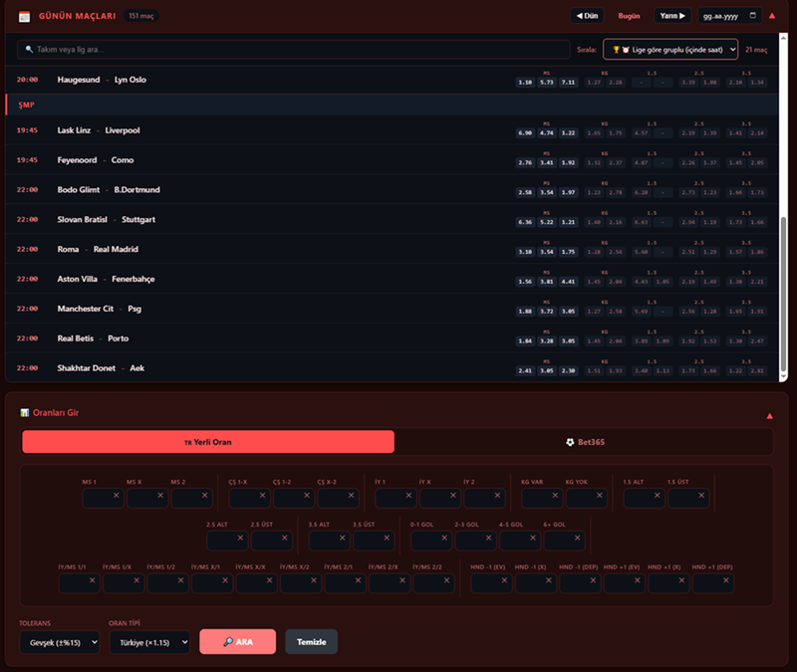Click the X in the MS 1 field
This screenshot has width=797, height=672.
click(x=117, y=495)
